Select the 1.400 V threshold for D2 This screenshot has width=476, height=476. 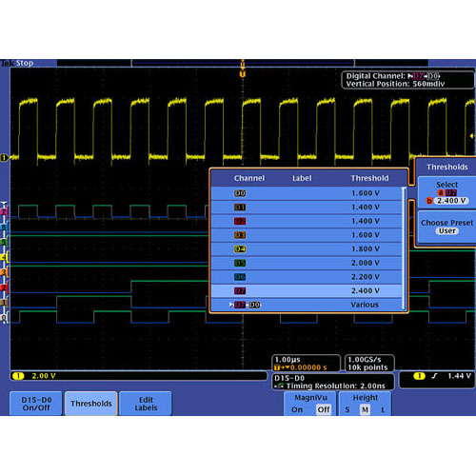coord(366,221)
